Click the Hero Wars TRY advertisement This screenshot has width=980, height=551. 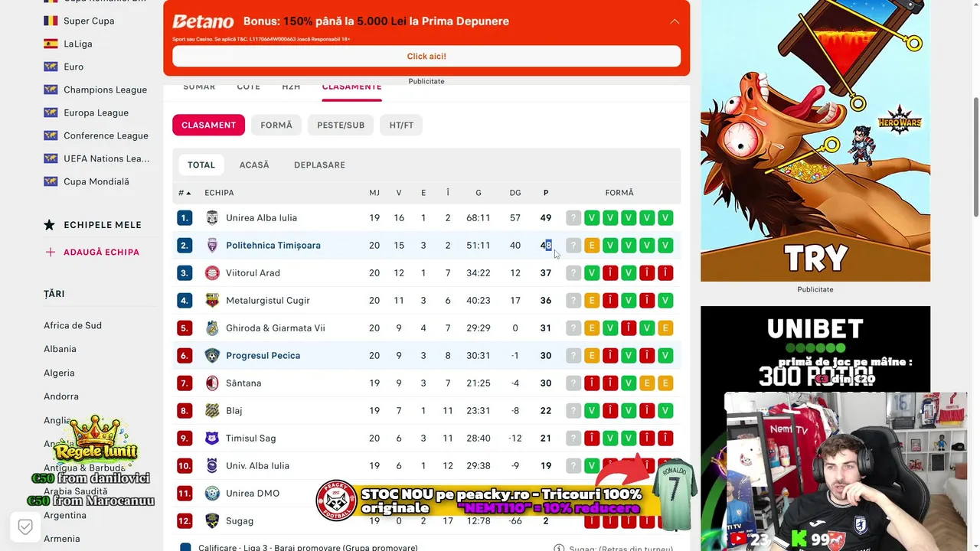pyautogui.click(x=815, y=141)
